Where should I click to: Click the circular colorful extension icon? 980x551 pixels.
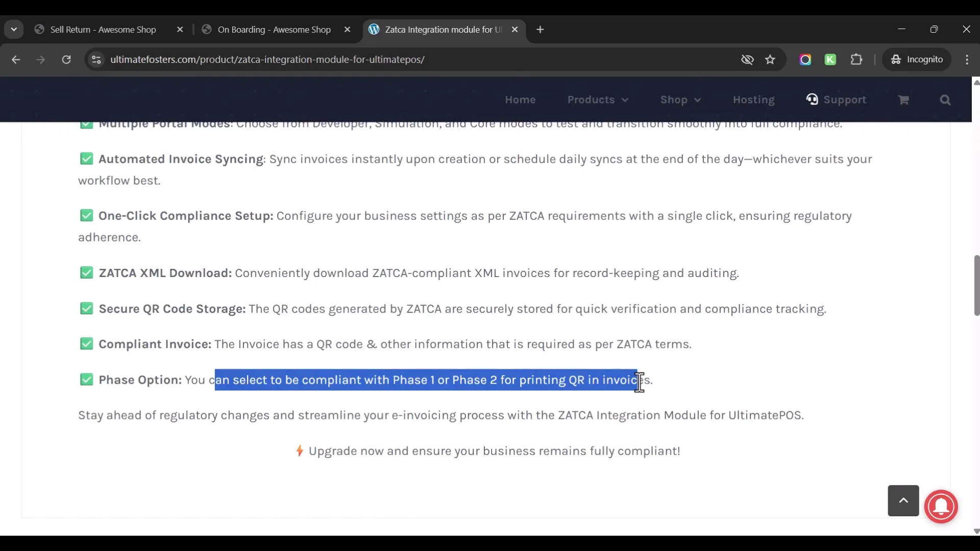coord(805,60)
